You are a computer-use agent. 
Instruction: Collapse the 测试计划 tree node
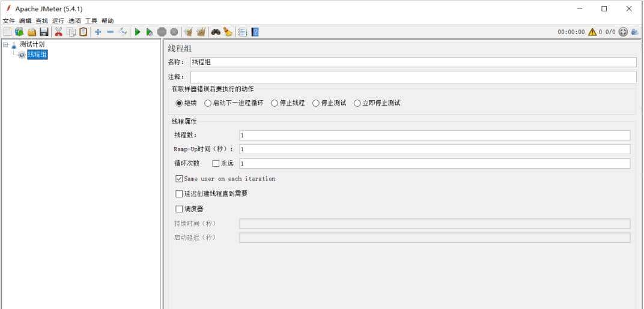point(6,44)
